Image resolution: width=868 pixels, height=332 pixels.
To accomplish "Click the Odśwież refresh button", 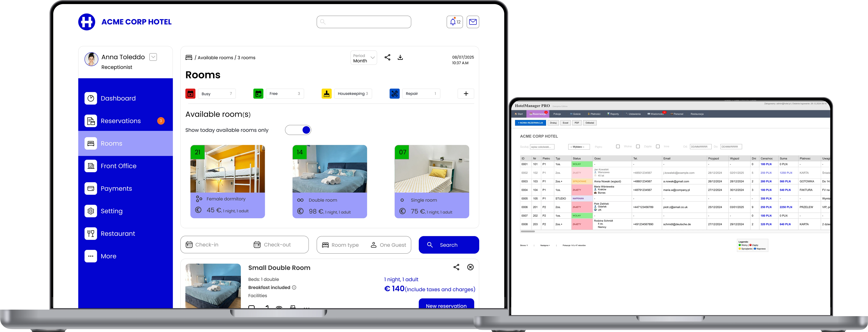I will (590, 123).
